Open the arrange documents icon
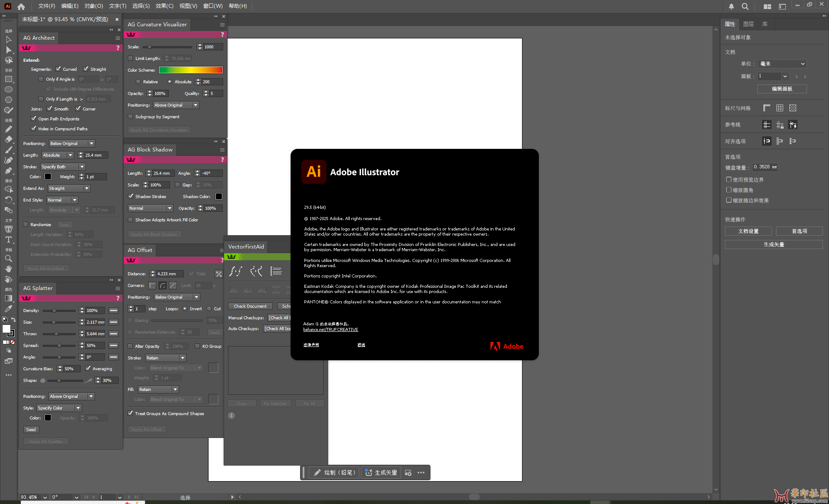 point(767,6)
